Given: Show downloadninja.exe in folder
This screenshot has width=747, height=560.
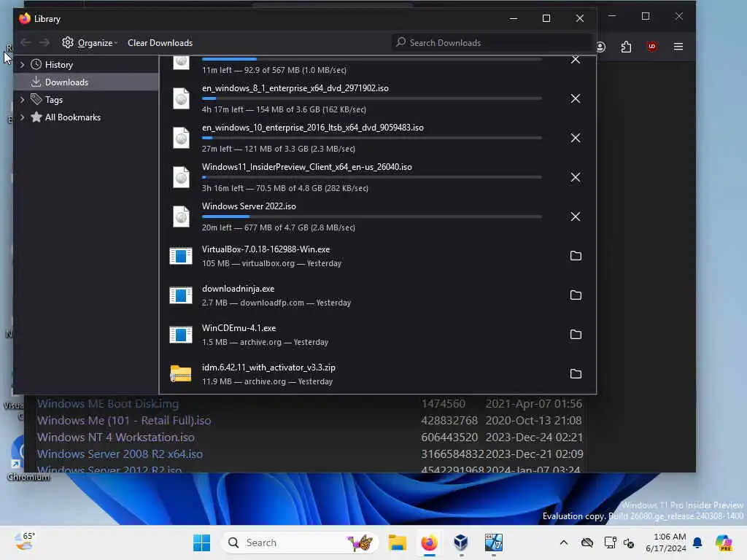Looking at the screenshot, I should click(x=576, y=295).
